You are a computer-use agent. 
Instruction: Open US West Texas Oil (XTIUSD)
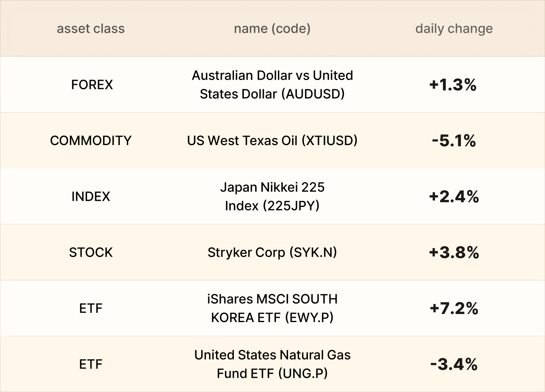pyautogui.click(x=272, y=141)
